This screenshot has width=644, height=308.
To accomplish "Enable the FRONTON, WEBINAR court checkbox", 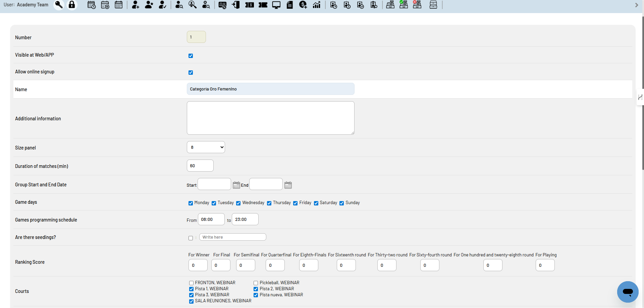I will point(191,283).
